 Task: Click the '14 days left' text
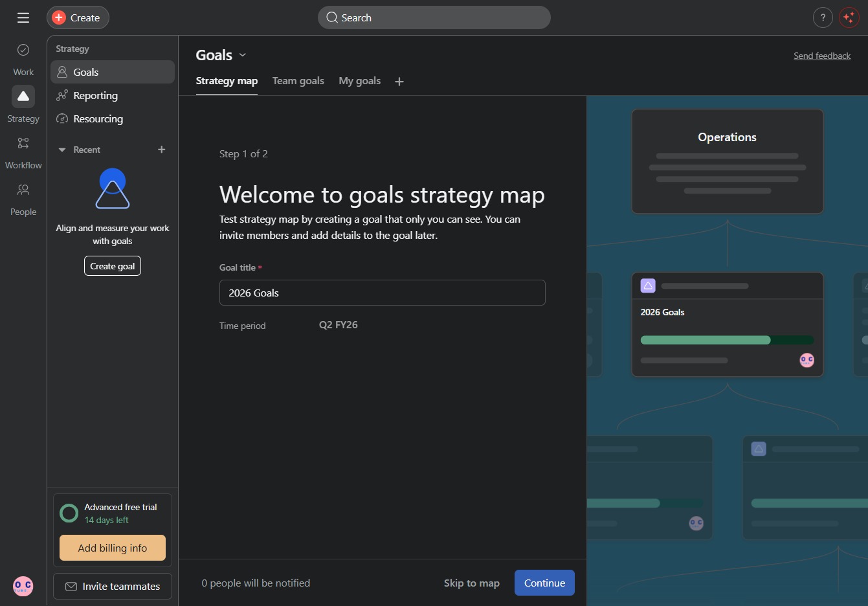pyautogui.click(x=107, y=520)
